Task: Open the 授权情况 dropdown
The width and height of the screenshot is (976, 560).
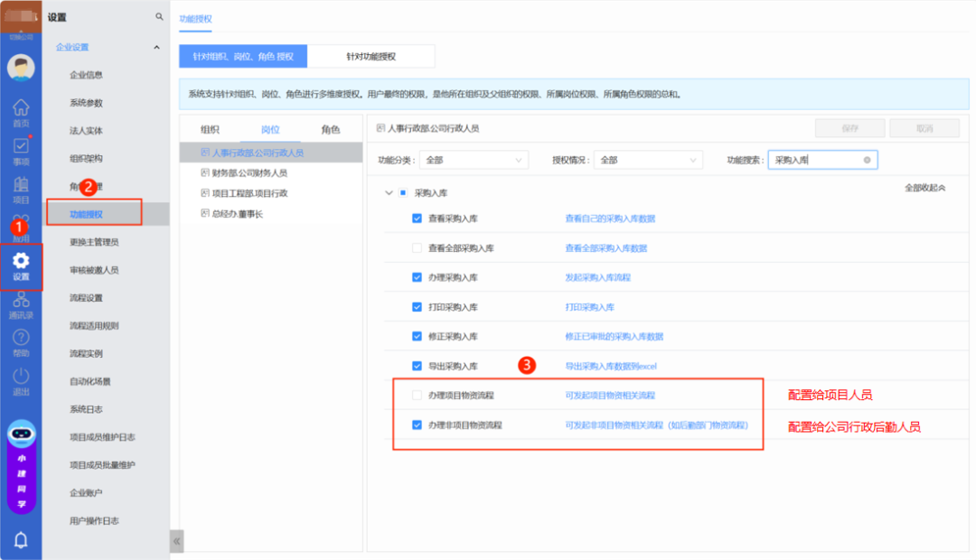Action: [x=649, y=160]
